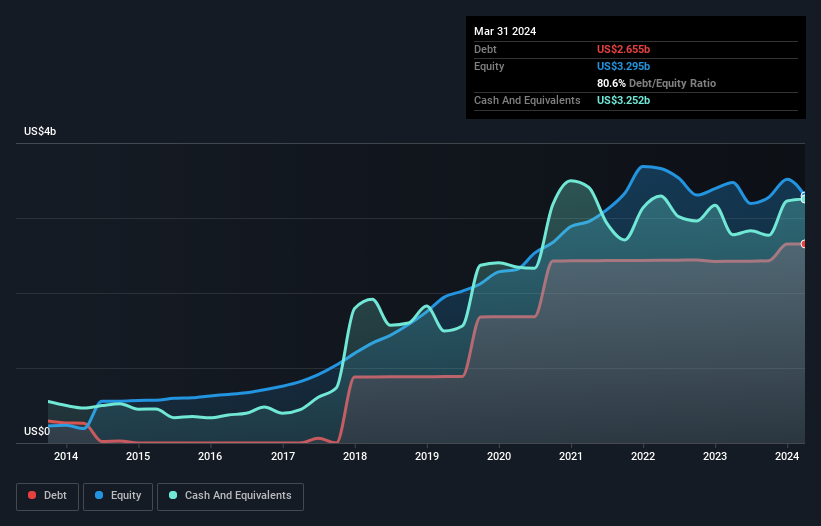This screenshot has width=821, height=526.
Task: Click the US$4b y-axis label
Action: point(40,131)
